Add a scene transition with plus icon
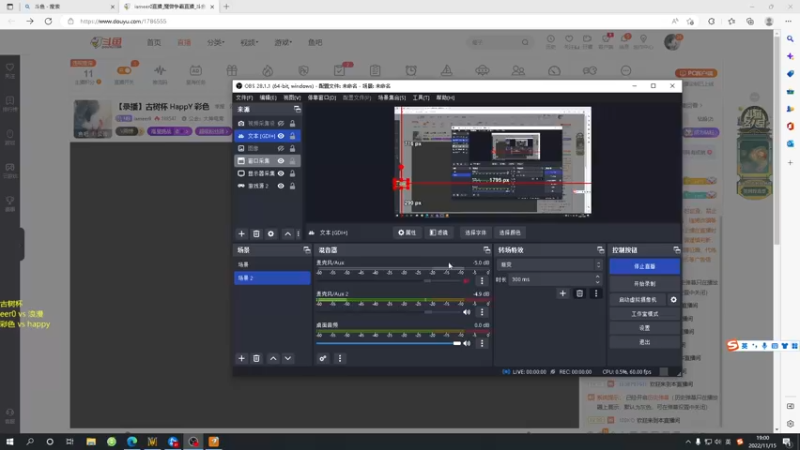 (x=563, y=293)
